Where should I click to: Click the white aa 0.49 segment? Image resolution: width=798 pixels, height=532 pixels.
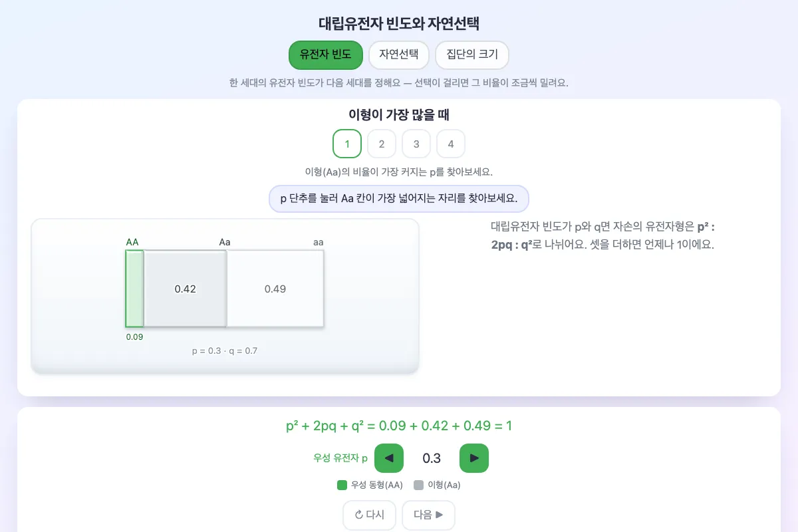click(x=275, y=289)
